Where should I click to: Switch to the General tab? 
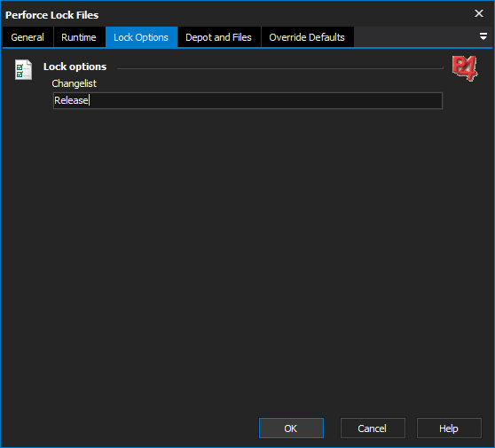point(27,37)
